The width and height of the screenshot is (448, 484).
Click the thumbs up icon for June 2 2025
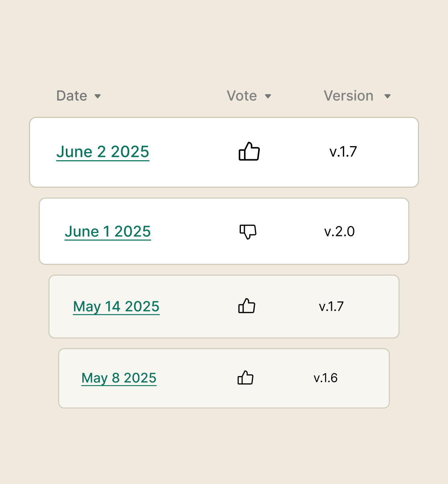pyautogui.click(x=249, y=152)
